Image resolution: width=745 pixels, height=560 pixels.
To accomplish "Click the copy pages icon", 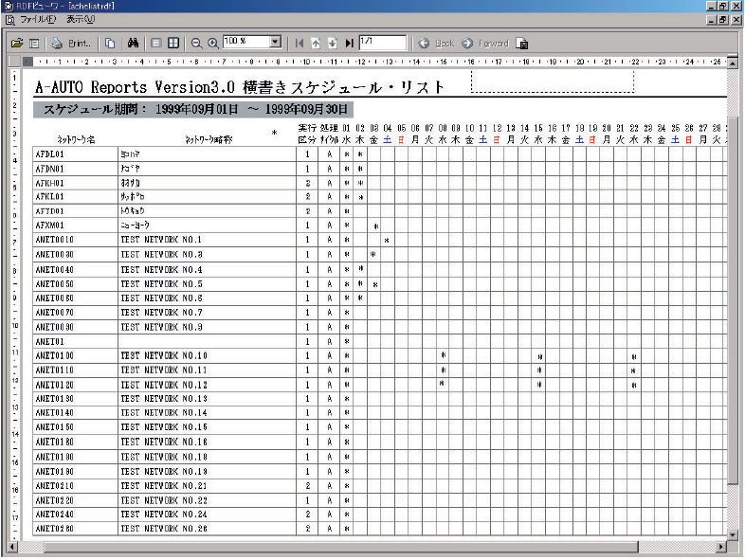I will [110, 44].
